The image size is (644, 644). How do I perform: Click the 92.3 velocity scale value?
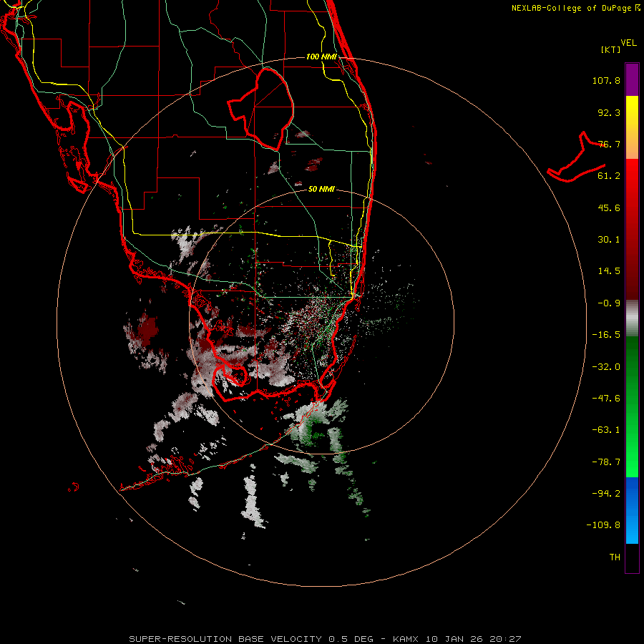(x=609, y=112)
